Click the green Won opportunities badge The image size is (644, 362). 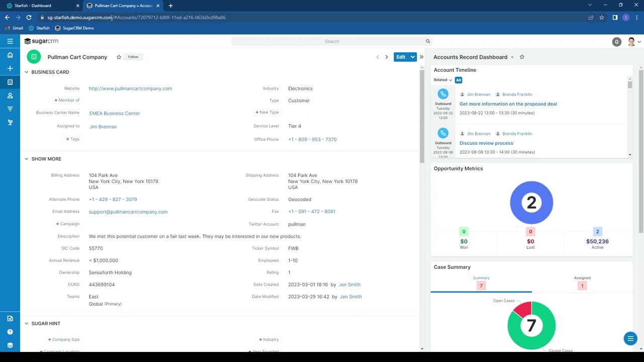tap(464, 231)
